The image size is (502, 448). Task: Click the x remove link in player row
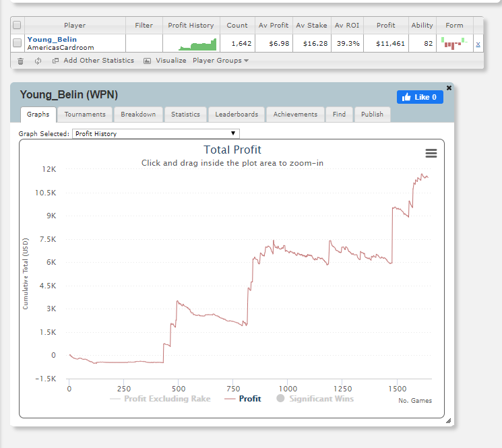478,44
